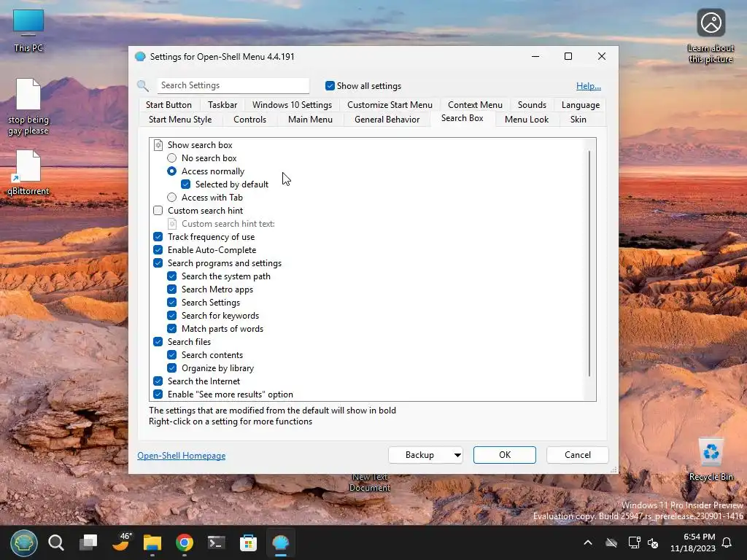Screen dimensions: 747x560
Task: Open the Customize Start Menu tab
Action: 390,105
